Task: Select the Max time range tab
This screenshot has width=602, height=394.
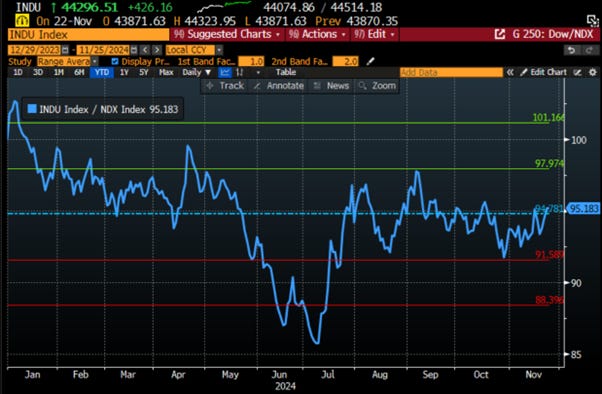Action: coord(166,72)
